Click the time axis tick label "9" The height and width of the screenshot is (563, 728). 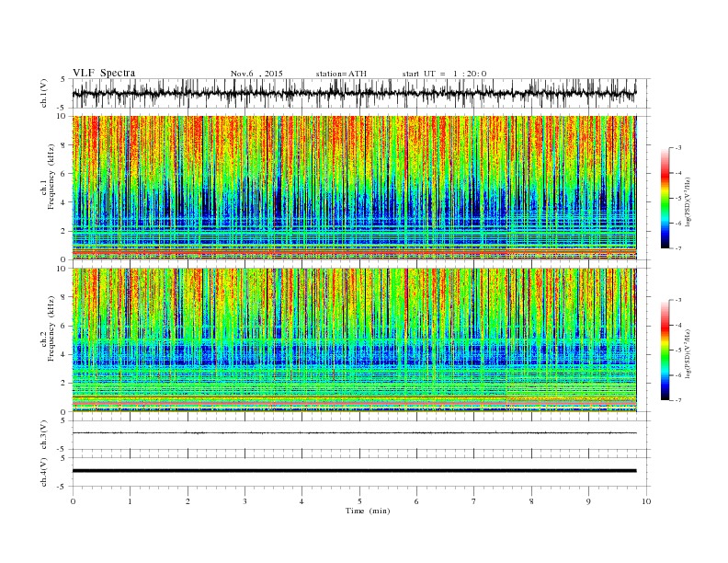[588, 501]
